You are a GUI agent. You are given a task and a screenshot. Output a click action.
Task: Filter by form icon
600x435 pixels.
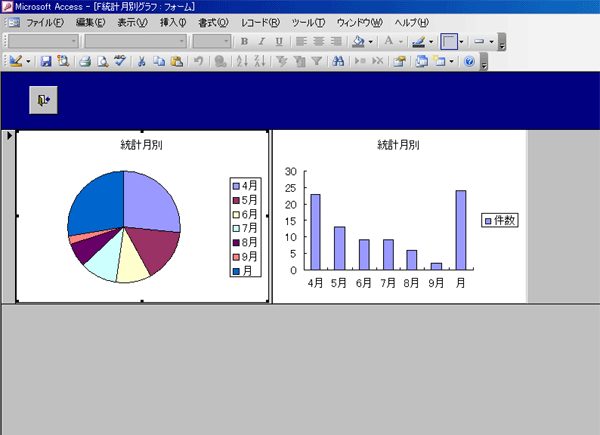(x=299, y=61)
